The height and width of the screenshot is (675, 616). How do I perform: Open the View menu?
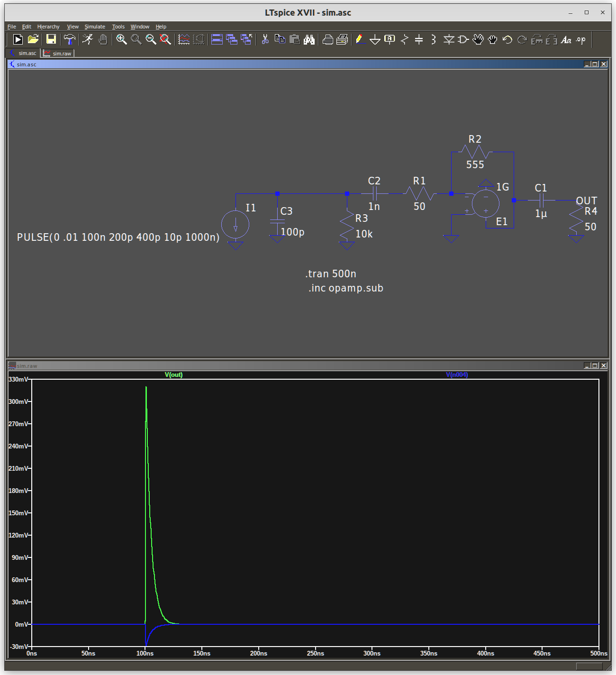pyautogui.click(x=72, y=27)
